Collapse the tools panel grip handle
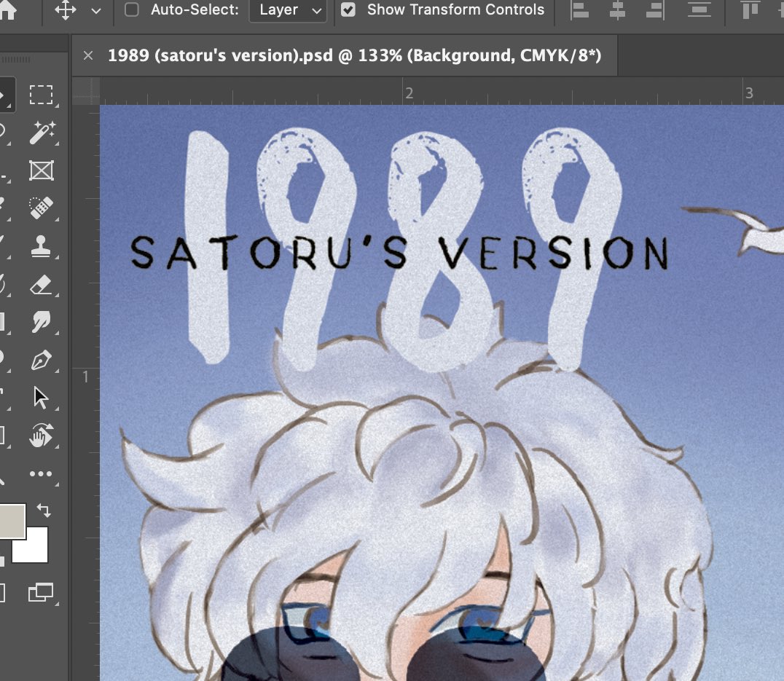784x681 pixels. 16,60
